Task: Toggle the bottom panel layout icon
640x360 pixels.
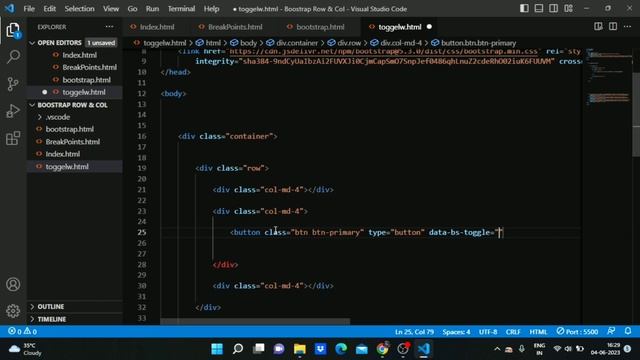Action: (x=539, y=9)
